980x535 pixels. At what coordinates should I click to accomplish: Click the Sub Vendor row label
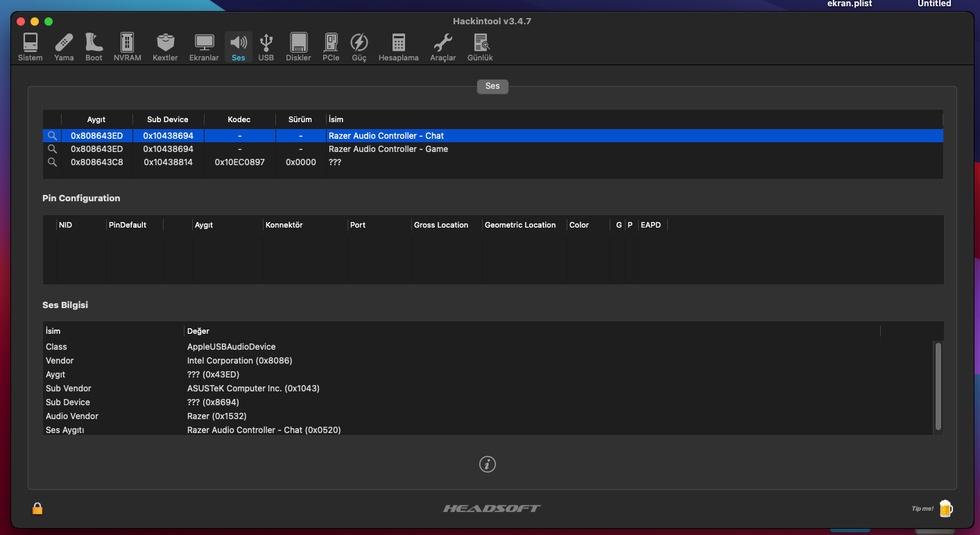pos(68,389)
